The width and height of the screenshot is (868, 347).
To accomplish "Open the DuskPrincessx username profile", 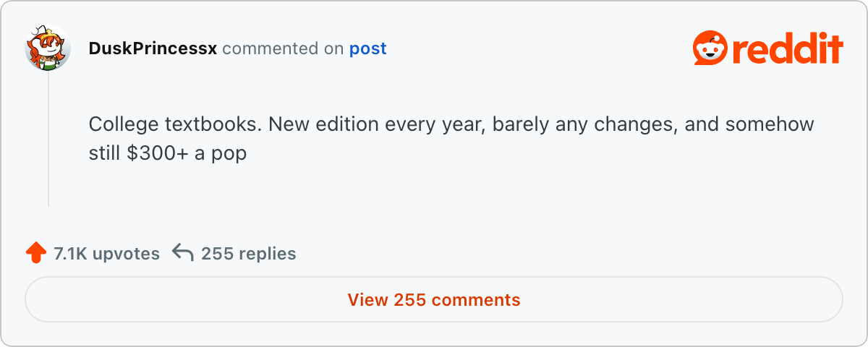I will (153, 48).
